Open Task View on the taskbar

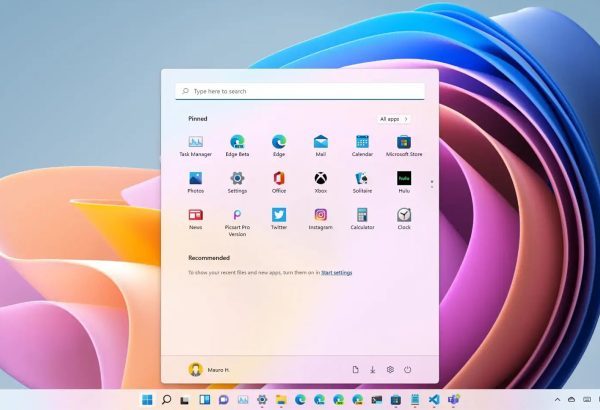[185, 400]
